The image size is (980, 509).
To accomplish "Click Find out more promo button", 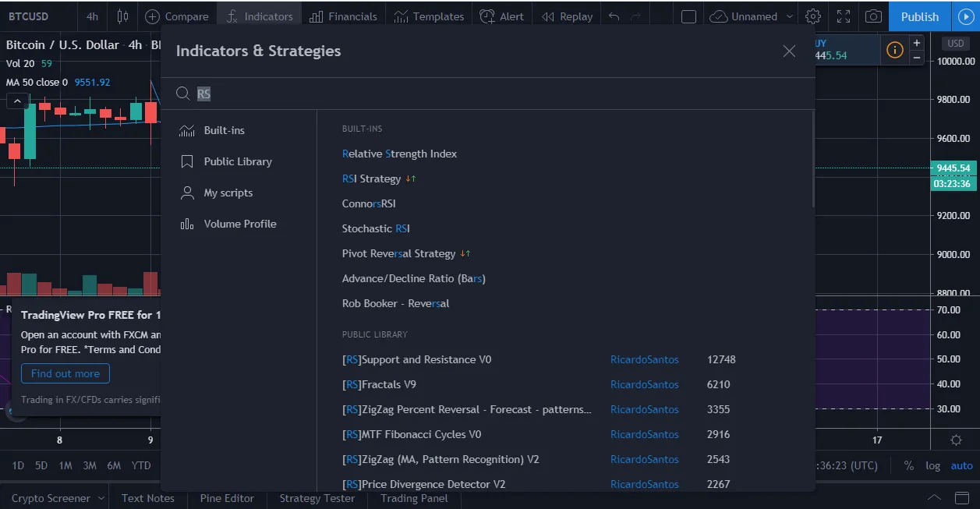I will click(x=65, y=373).
